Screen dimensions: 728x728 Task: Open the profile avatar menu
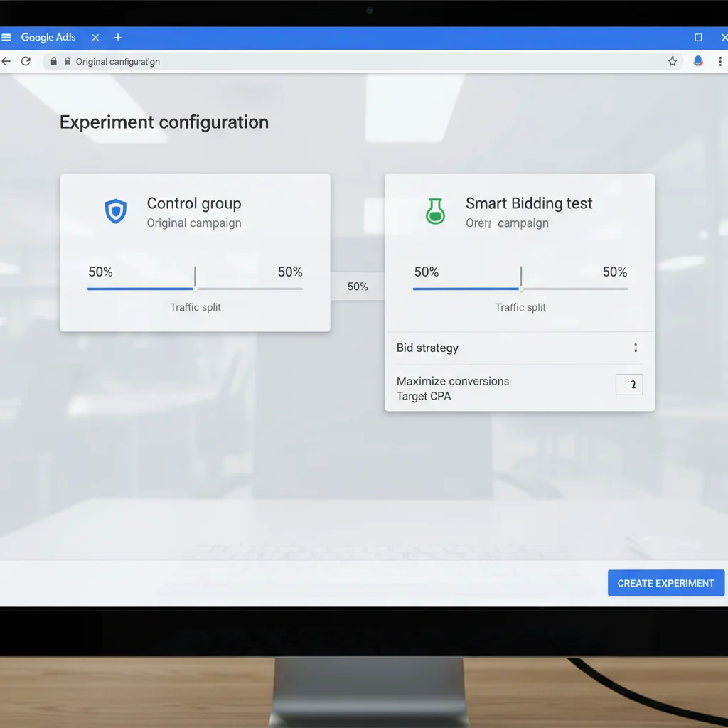click(698, 61)
